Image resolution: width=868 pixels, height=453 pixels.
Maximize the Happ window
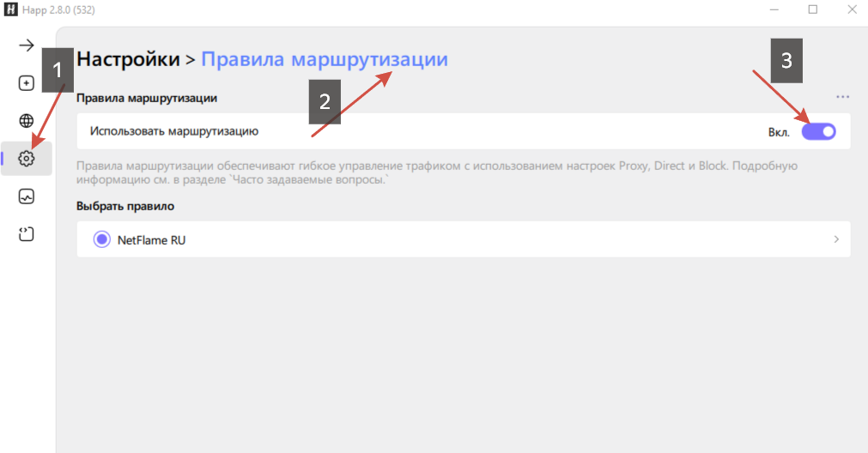tap(813, 9)
